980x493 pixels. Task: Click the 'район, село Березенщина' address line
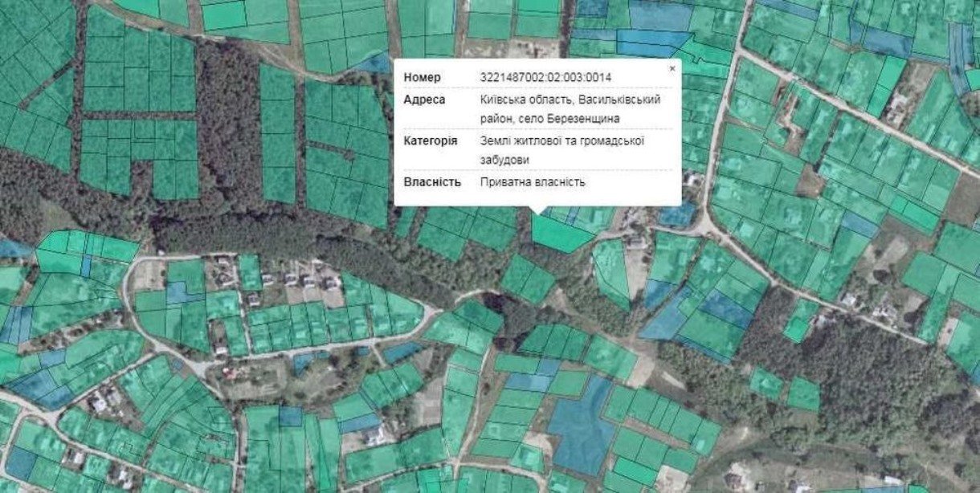[550, 119]
